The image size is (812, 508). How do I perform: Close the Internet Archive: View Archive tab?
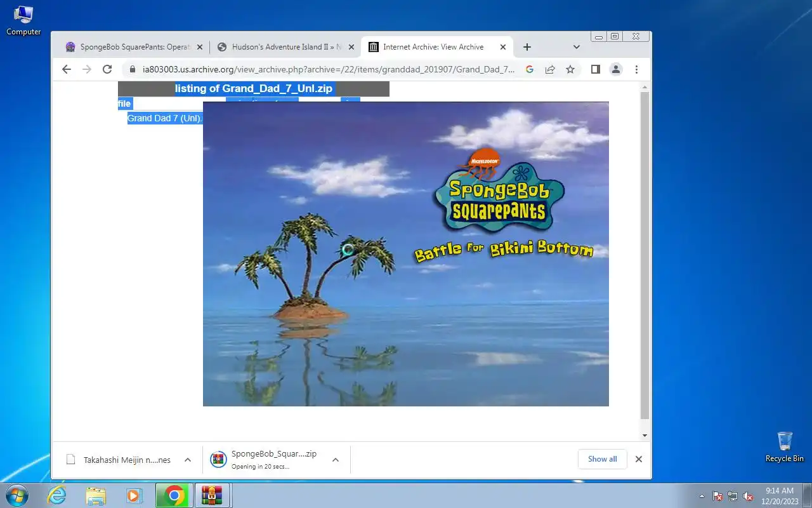[503, 47]
